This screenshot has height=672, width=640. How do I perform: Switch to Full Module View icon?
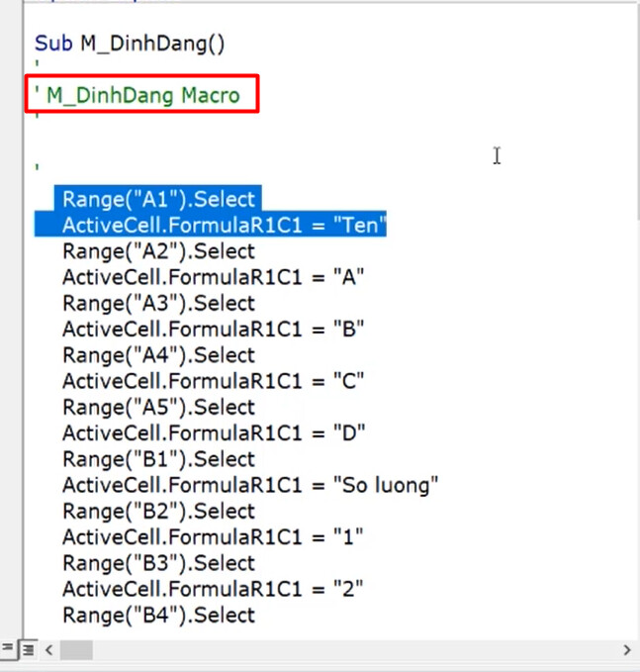29,650
